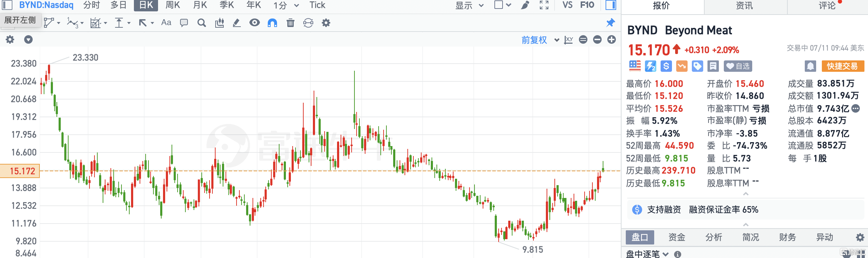868x258 pixels.
Task: Select the 日K daily candlestick tab
Action: tap(146, 5)
